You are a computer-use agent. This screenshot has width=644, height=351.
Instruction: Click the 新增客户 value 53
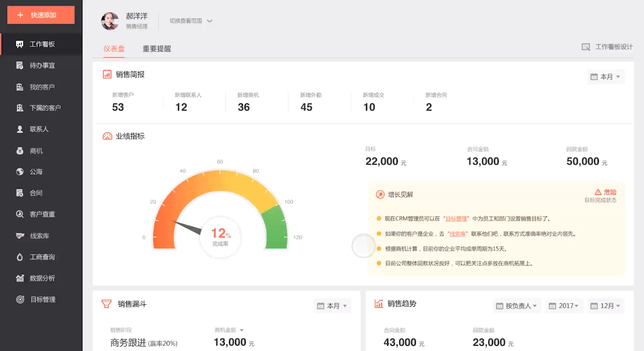118,107
